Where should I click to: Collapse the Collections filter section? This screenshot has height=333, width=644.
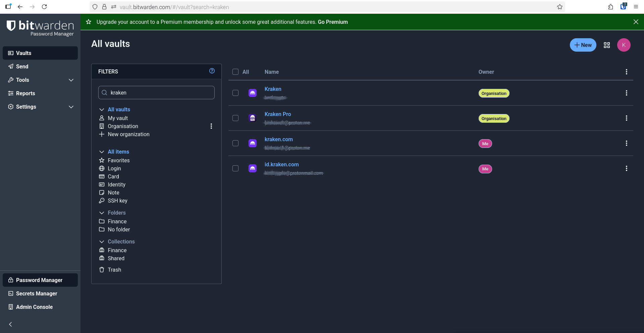(102, 242)
